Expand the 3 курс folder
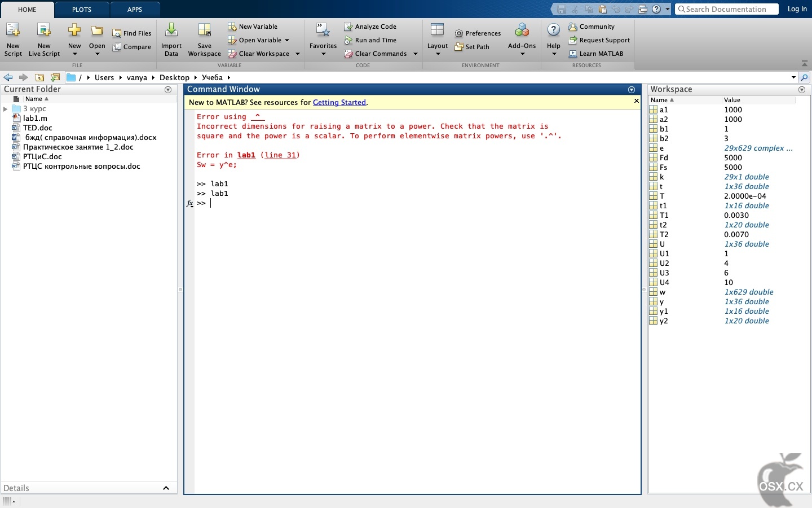Image resolution: width=812 pixels, height=508 pixels. coord(6,109)
